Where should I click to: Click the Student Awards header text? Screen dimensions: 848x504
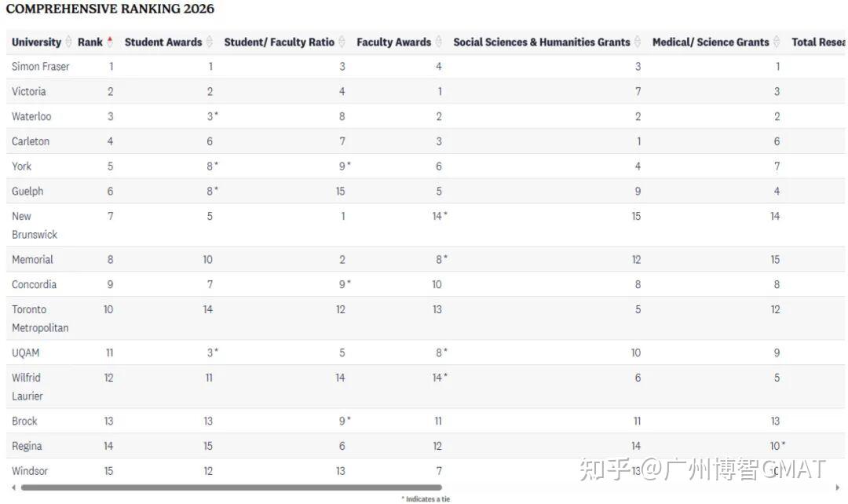point(163,42)
